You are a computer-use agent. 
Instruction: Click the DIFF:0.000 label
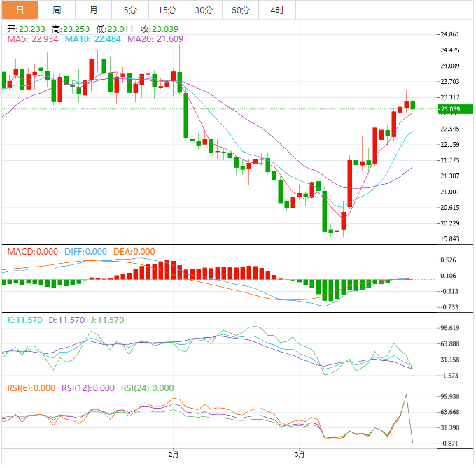click(x=85, y=252)
